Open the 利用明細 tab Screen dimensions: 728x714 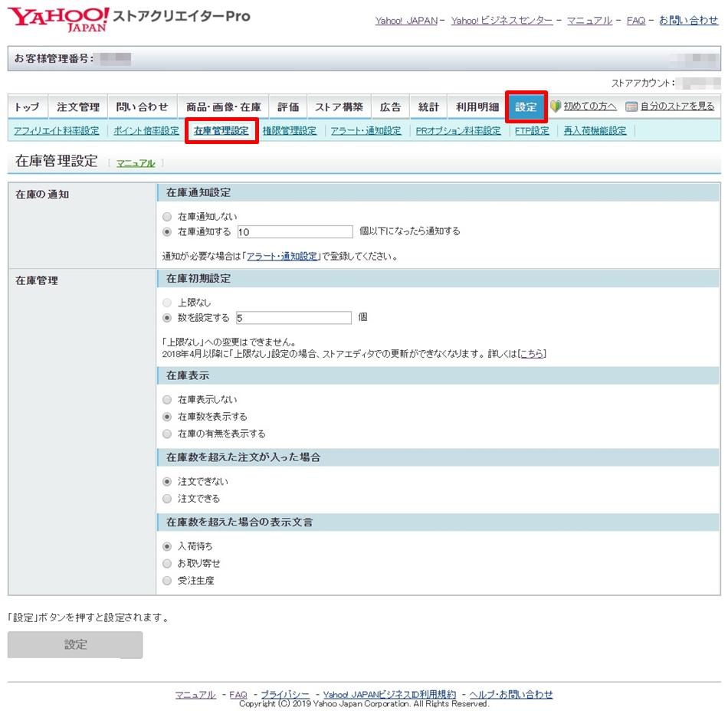[x=477, y=106]
